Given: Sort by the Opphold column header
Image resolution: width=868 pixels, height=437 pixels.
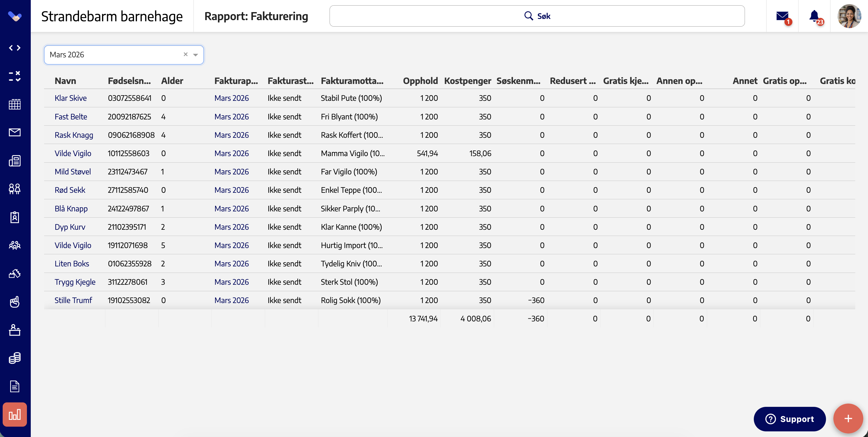Looking at the screenshot, I should tap(420, 81).
